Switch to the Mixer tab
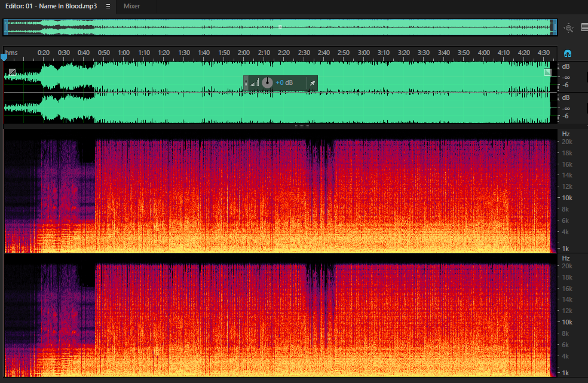The image size is (588, 383). tap(131, 7)
